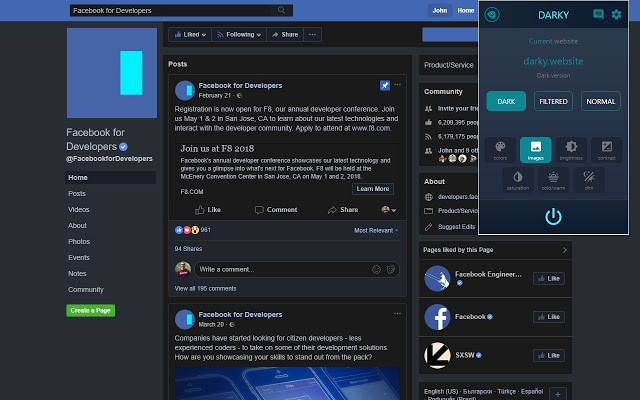Open the Liked dropdown button
This screenshot has width=640, height=400.
pos(190,35)
